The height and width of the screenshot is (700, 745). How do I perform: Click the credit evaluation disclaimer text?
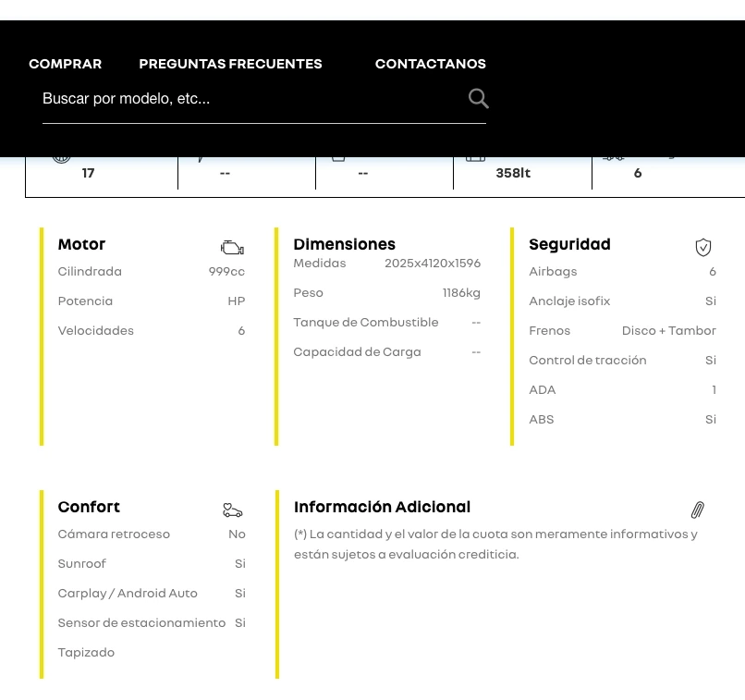495,544
